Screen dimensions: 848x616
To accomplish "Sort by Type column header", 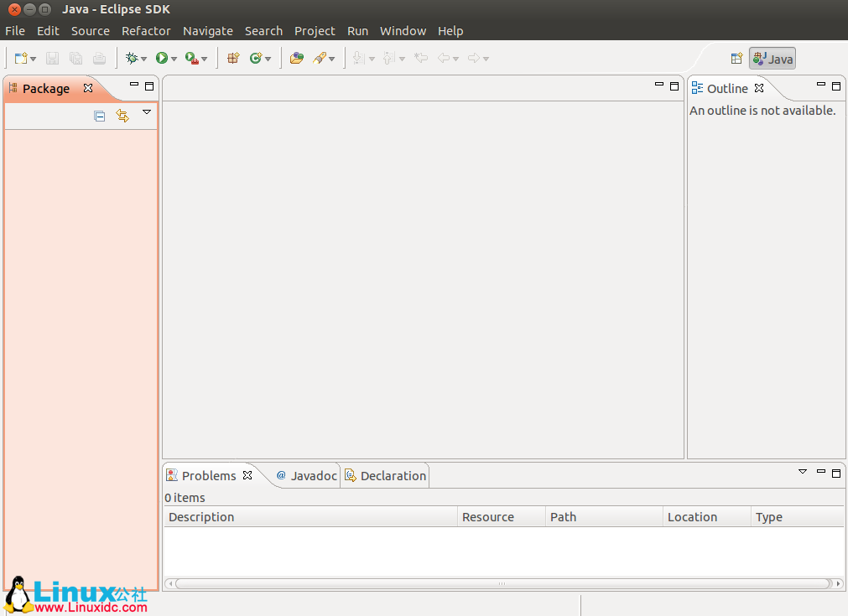I will [798, 517].
